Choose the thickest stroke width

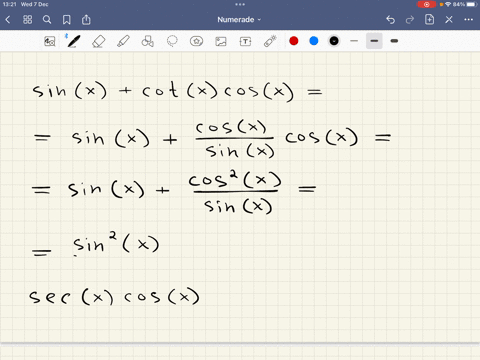[394, 41]
